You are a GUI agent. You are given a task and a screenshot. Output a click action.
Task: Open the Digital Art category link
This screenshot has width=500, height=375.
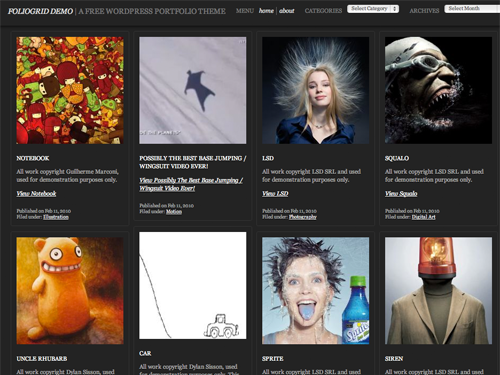point(423,217)
